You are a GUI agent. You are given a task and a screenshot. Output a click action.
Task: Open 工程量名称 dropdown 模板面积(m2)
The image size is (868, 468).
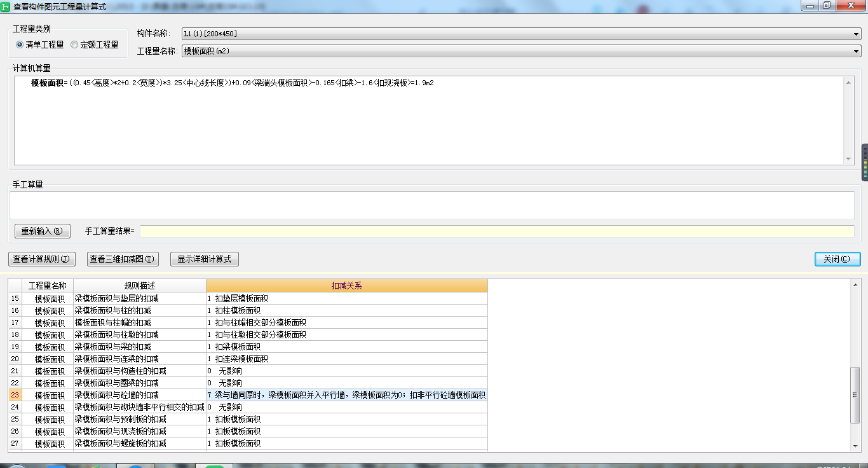(521, 51)
